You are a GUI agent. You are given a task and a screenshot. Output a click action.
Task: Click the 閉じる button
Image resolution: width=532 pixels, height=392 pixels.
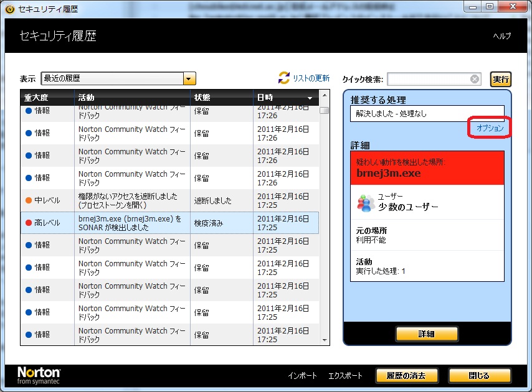(479, 375)
